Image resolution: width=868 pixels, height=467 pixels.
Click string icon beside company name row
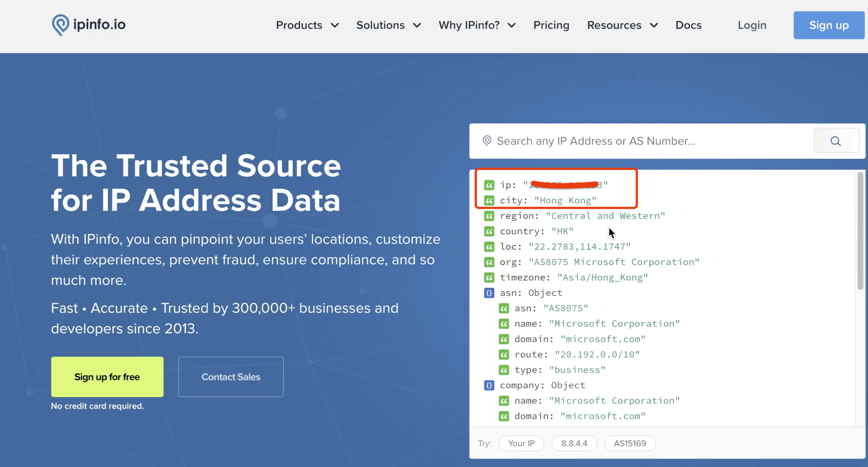(x=504, y=401)
